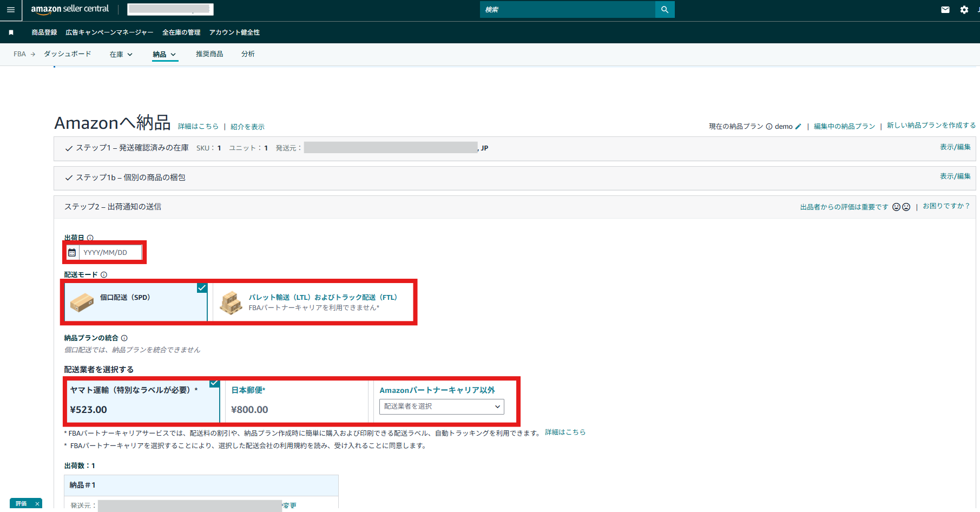Go to the 推奨商品 tab

(209, 54)
